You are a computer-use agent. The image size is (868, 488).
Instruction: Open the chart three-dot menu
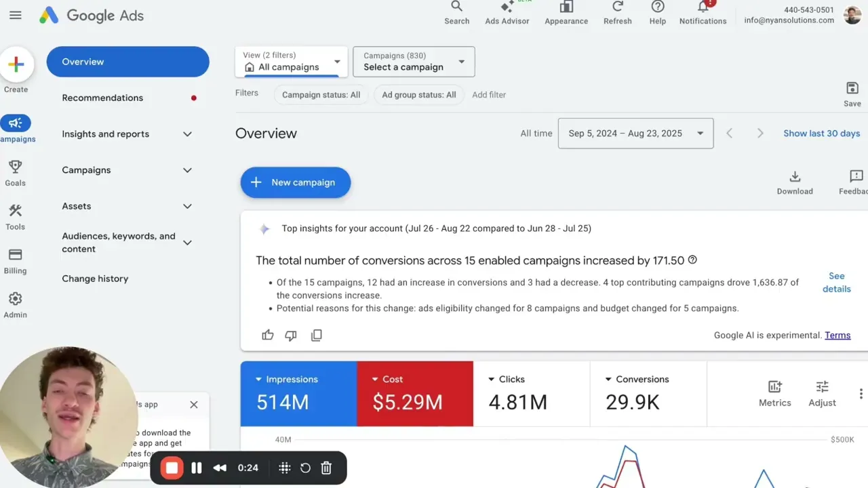861,394
